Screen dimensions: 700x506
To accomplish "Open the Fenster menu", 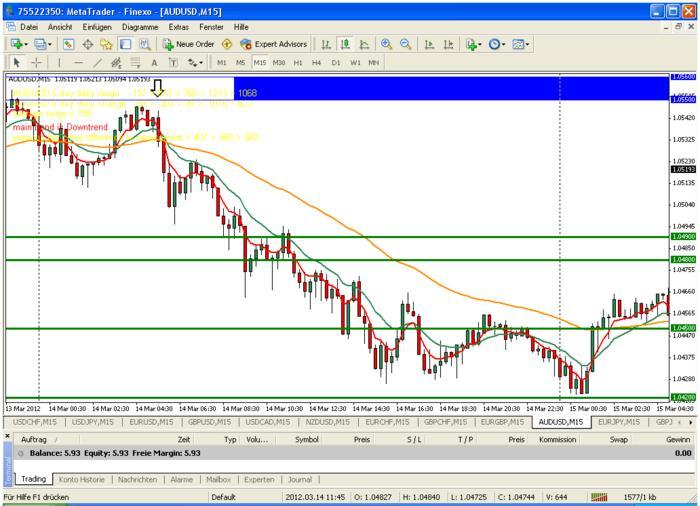I will pyautogui.click(x=211, y=27).
